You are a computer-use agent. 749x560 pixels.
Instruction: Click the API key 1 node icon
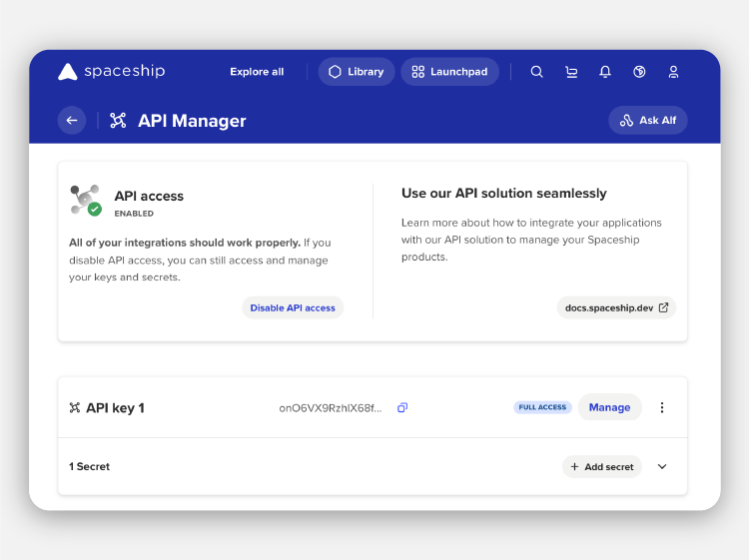[75, 407]
